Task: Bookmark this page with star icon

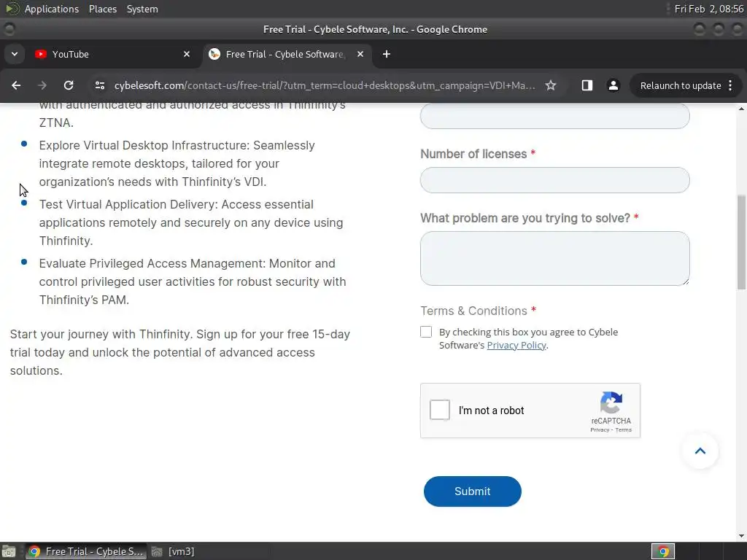Action: 551,85
